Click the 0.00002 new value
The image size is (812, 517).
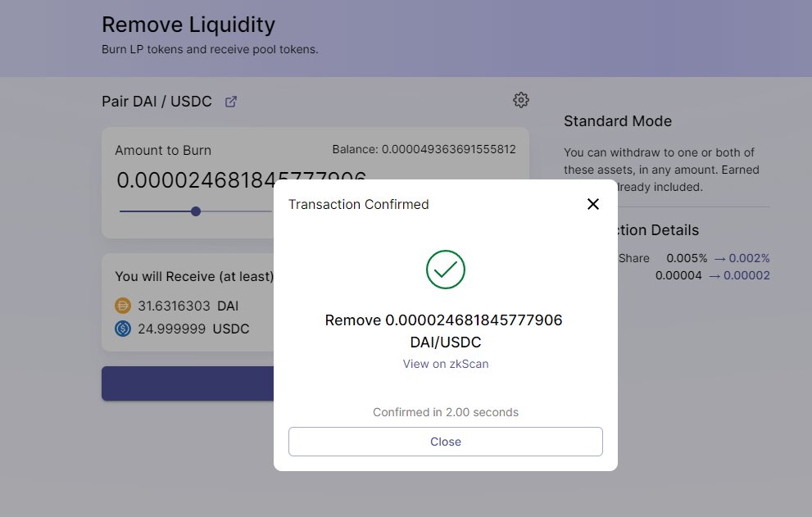(746, 275)
